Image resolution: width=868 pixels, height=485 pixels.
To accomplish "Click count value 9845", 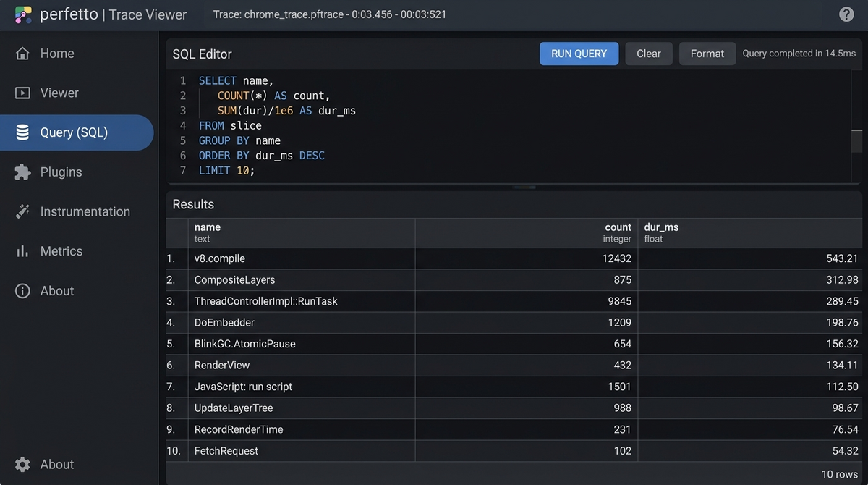I will point(620,301).
